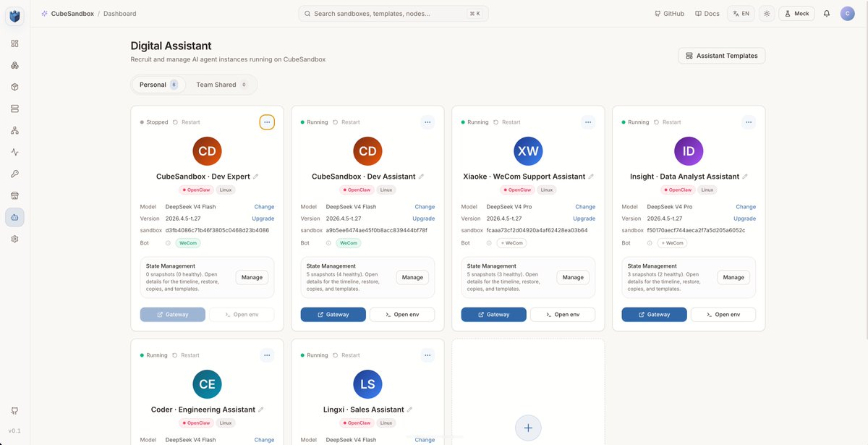Click plus button to add new assistant

[x=528, y=428]
